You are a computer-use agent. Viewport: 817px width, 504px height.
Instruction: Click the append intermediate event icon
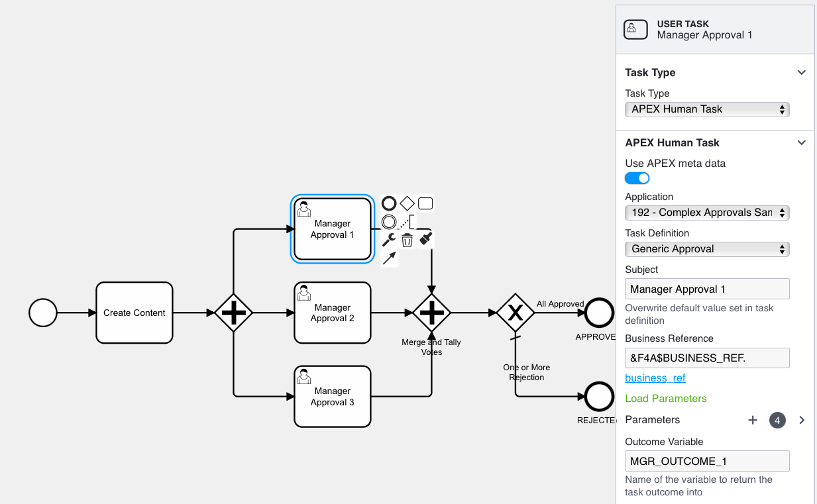coord(389,222)
